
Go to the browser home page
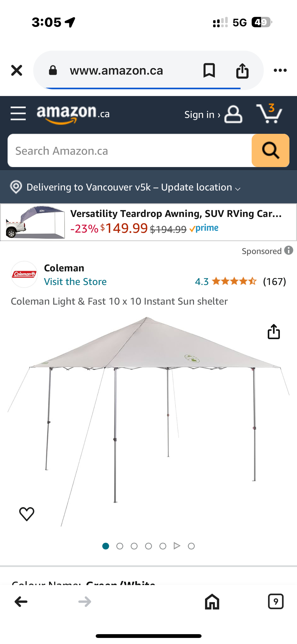(212, 601)
